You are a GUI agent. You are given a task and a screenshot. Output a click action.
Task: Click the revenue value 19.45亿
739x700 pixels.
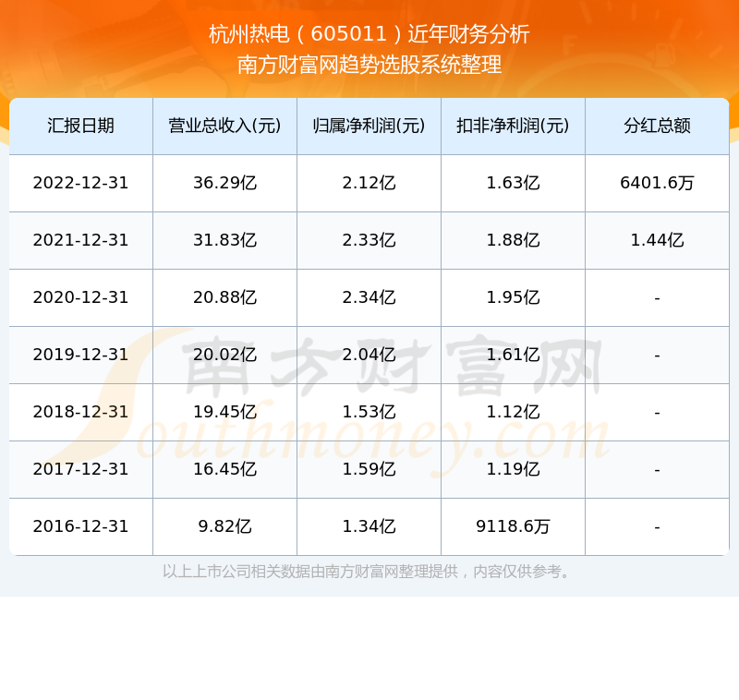tap(224, 412)
